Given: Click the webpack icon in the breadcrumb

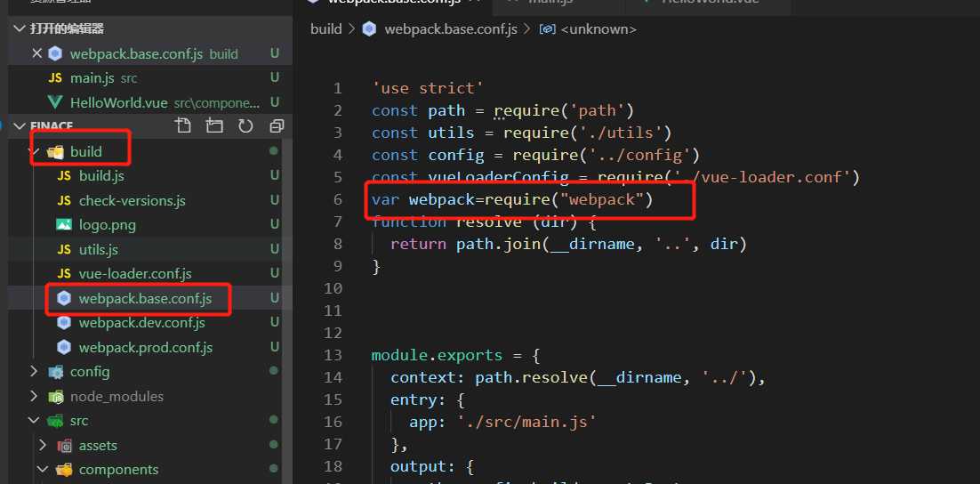Looking at the screenshot, I should [369, 29].
